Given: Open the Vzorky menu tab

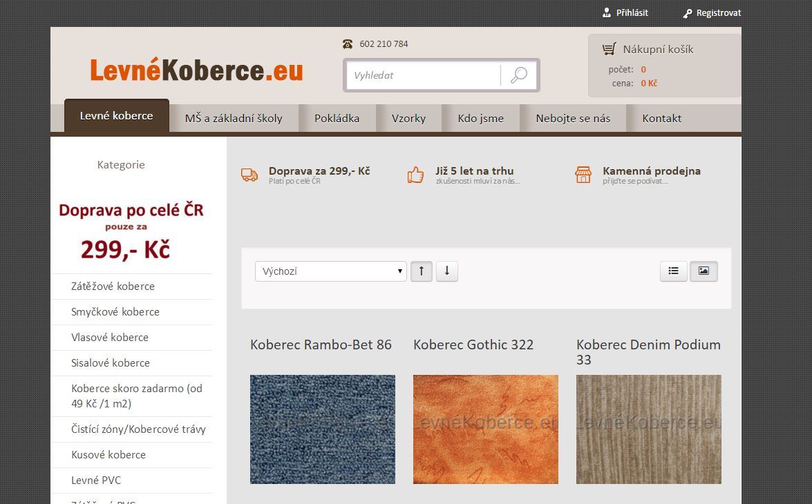Looking at the screenshot, I should [408, 118].
